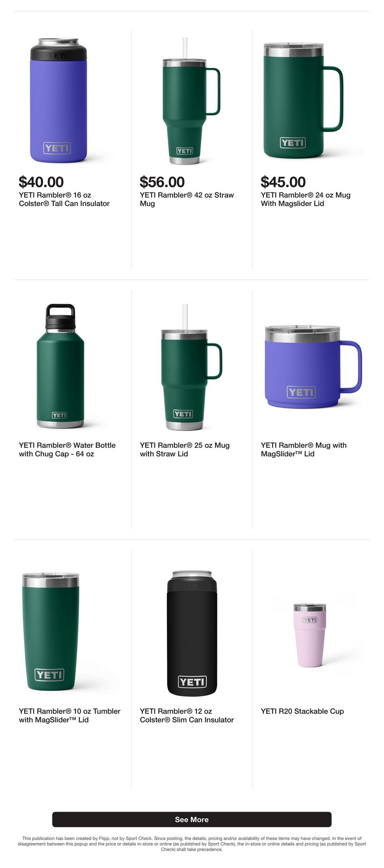Open YETI Rambler 25 oz Mug with Straw Lid title
Viewport: 384px width, 868px height.
click(x=185, y=450)
